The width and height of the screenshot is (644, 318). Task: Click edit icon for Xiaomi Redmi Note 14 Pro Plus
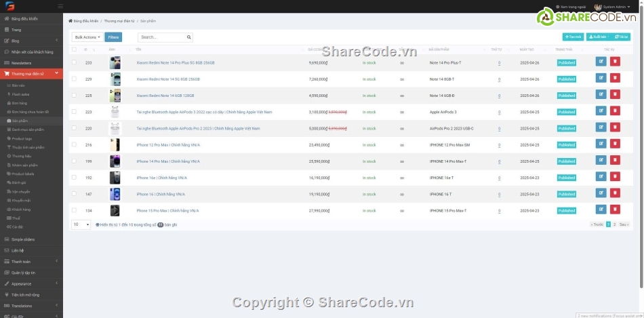coord(601,62)
